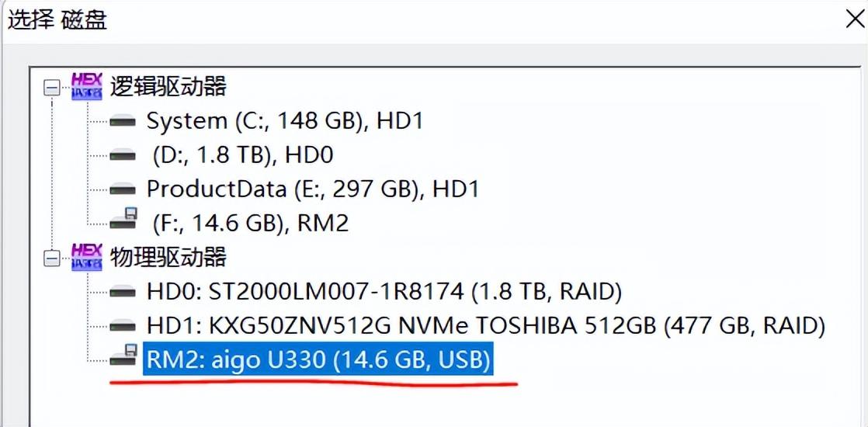Collapse the 物理驱动器 tree node
The width and height of the screenshot is (868, 427).
(x=52, y=259)
